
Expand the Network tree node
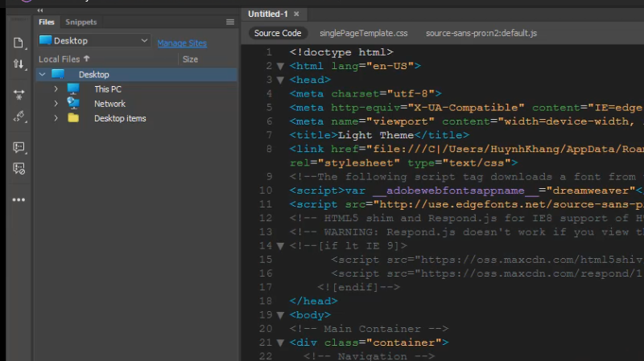coord(56,104)
